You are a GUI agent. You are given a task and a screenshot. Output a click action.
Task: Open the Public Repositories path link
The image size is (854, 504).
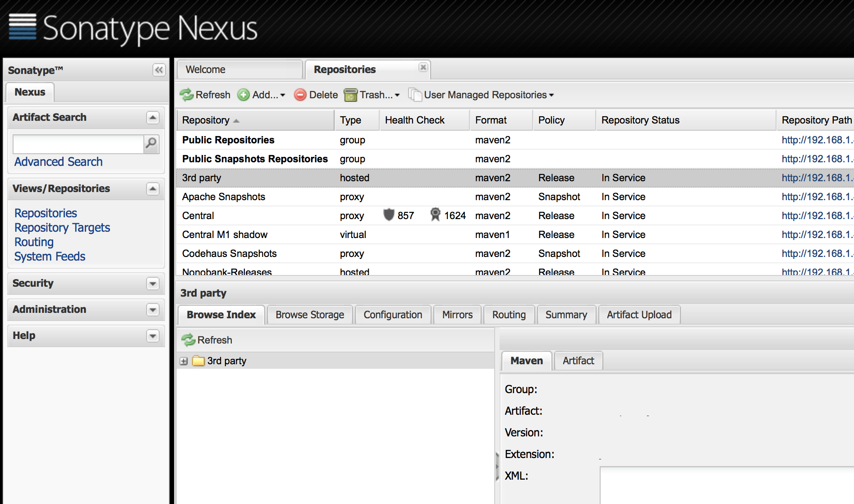coord(817,140)
